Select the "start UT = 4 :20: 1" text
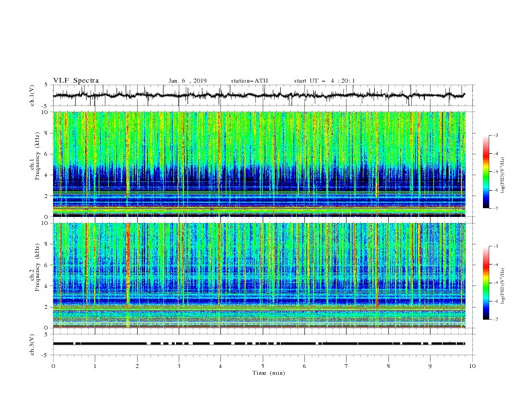The image size is (532, 411). [x=324, y=81]
